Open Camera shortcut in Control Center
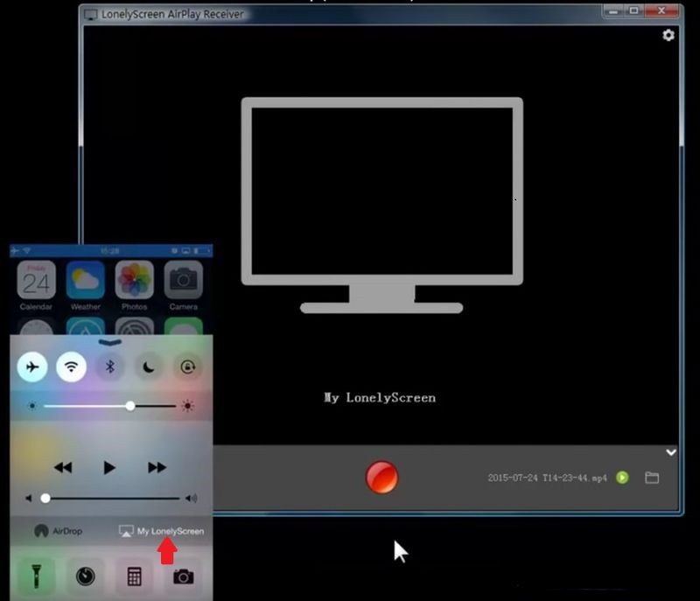 [x=184, y=576]
